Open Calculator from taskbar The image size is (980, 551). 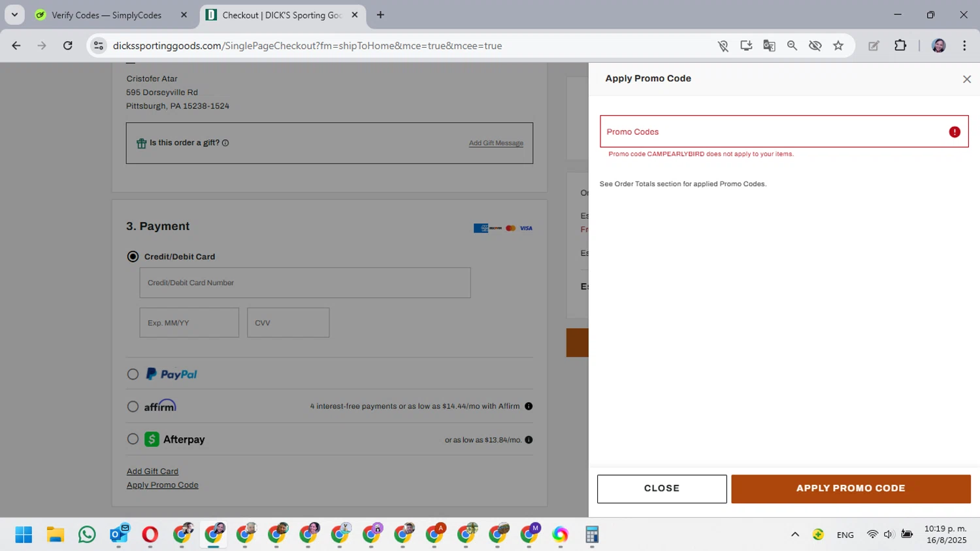click(592, 535)
